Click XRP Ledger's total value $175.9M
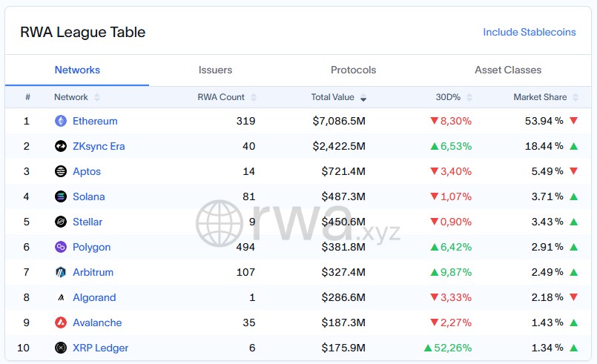This screenshot has width=597, height=364. (343, 348)
